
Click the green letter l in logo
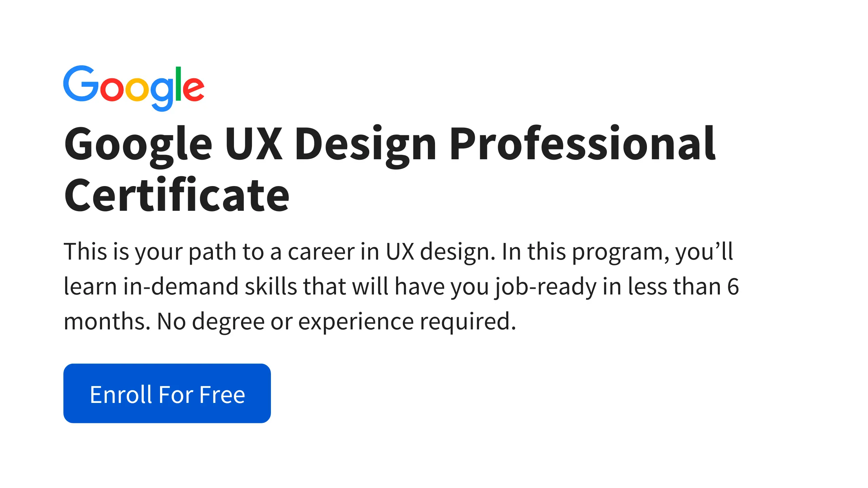[x=178, y=83]
